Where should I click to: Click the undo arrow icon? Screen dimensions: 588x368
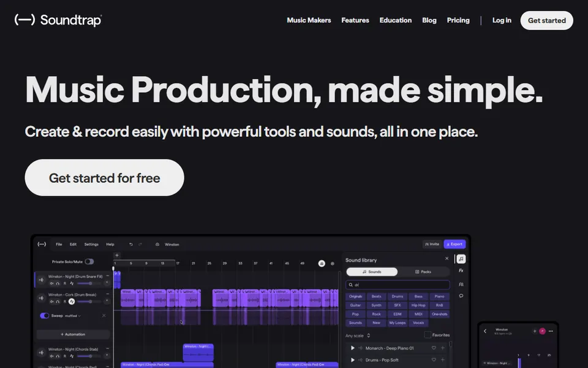point(131,245)
